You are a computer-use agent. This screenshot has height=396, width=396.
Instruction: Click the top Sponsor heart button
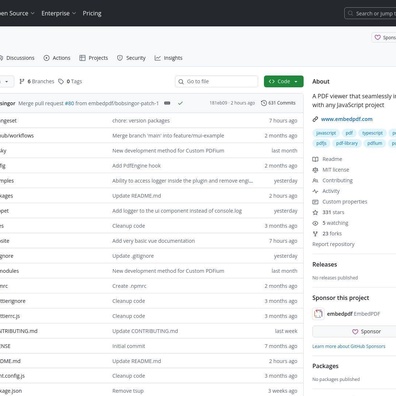tap(384, 37)
